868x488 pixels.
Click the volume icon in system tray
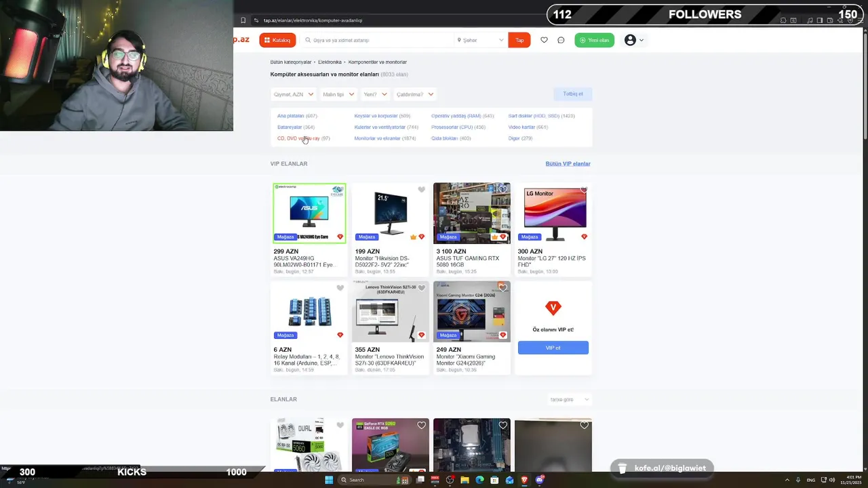point(833,480)
